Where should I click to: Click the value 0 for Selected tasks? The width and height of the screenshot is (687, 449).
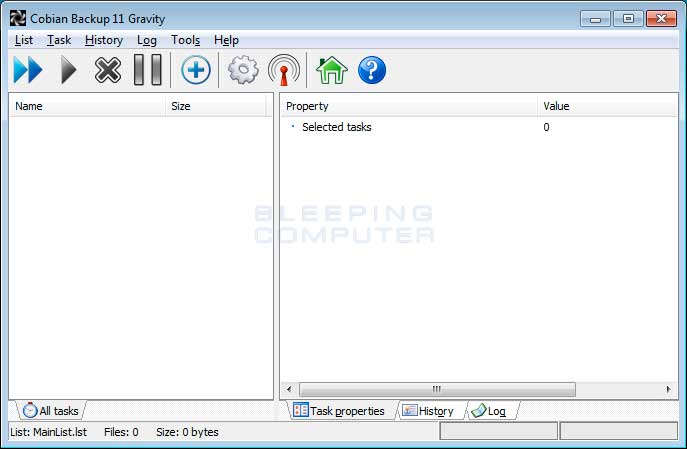pos(546,127)
